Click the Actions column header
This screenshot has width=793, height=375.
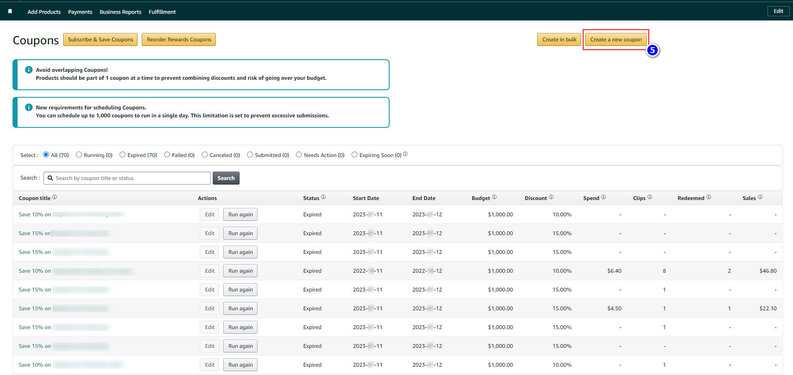[x=207, y=198]
